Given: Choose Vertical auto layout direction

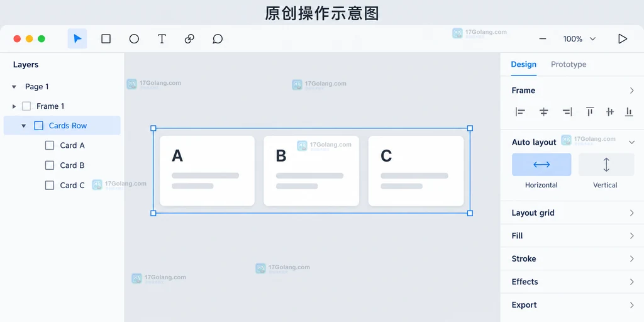Looking at the screenshot, I should click(606, 165).
